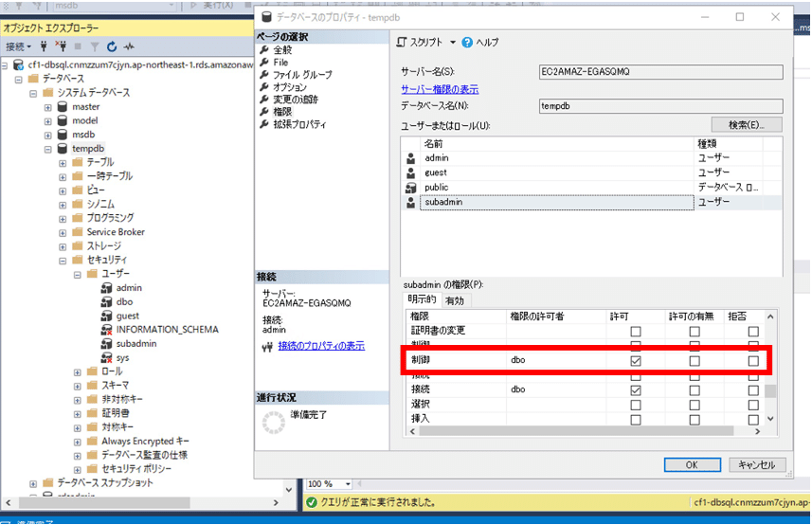Screen dimensions: 812x525
Task: Expand the ロール folder node
Action: [x=77, y=372]
